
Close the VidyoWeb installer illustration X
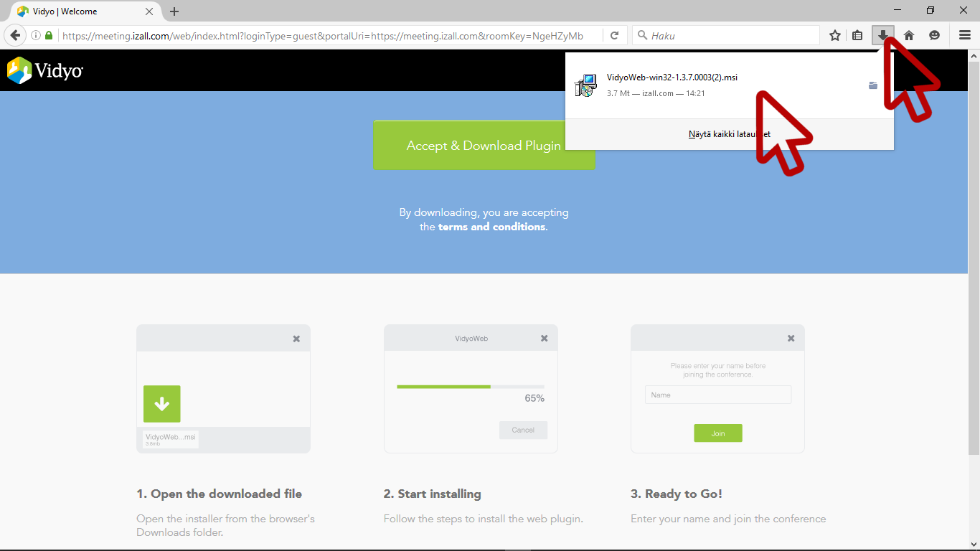(544, 338)
